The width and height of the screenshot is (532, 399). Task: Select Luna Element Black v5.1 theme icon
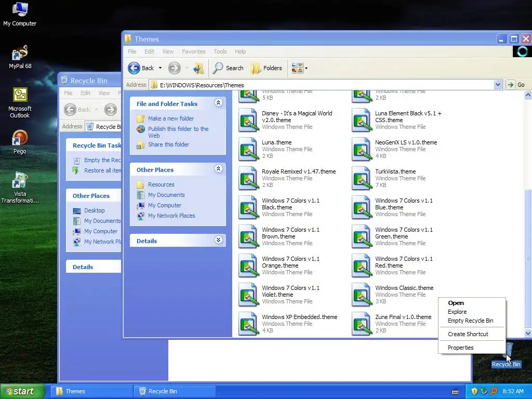coord(362,120)
